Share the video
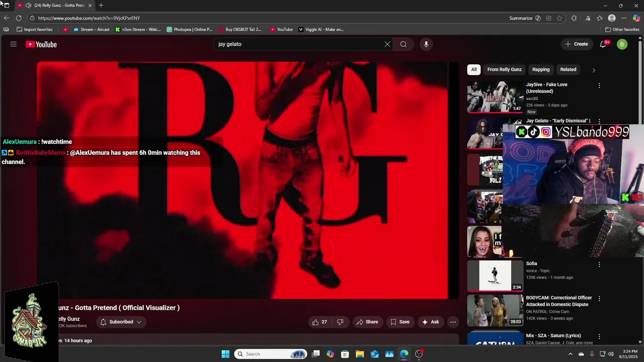644x362 pixels. point(367,322)
